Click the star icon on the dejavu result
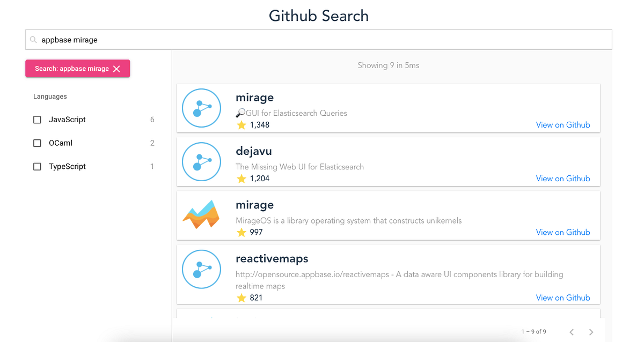This screenshot has width=644, height=342. [241, 178]
